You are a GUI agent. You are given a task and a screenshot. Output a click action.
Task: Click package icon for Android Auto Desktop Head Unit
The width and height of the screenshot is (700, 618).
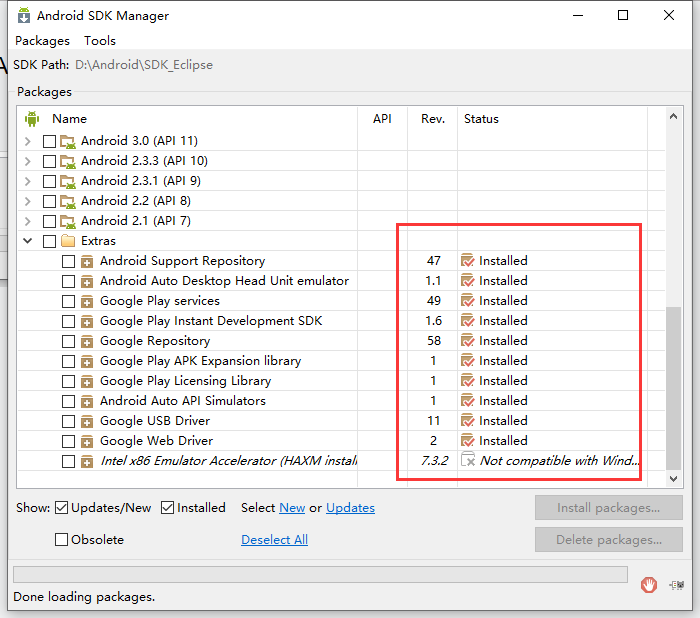[x=87, y=281]
